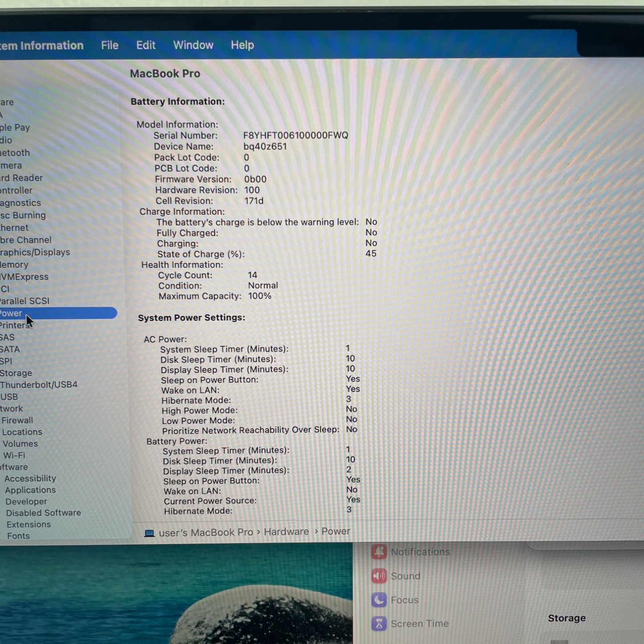Click the Focus moon icon in System Settings
The height and width of the screenshot is (644, 644).
click(379, 600)
